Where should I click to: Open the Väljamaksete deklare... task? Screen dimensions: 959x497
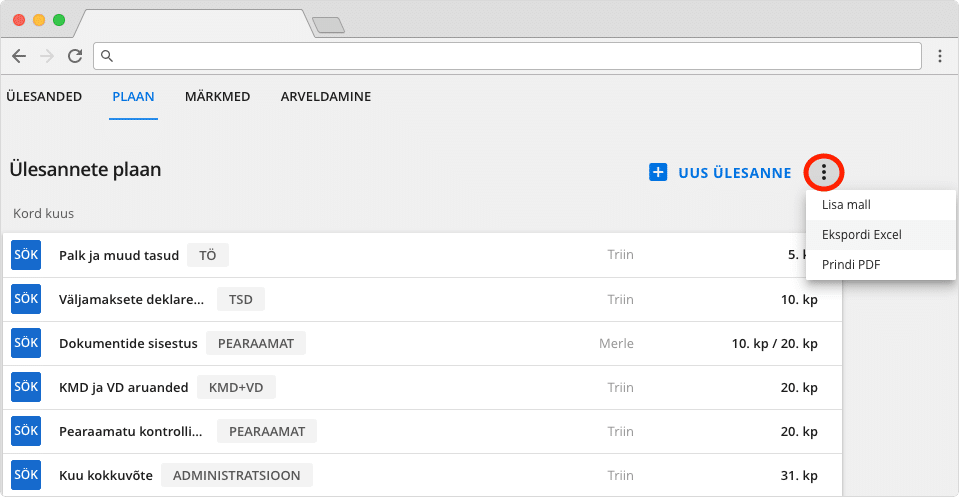[131, 300]
